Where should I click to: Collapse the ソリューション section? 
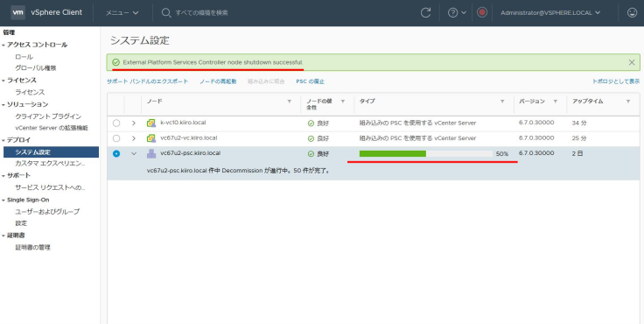point(3,105)
